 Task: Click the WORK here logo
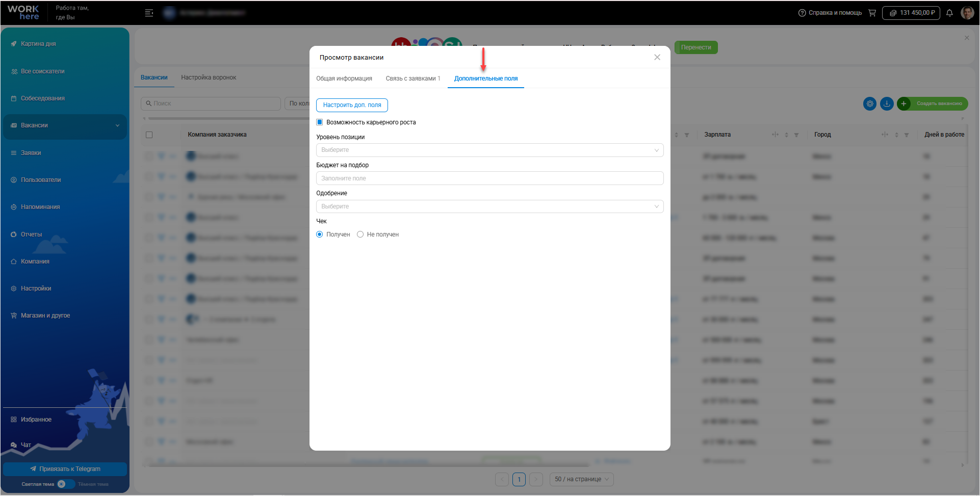[x=23, y=13]
